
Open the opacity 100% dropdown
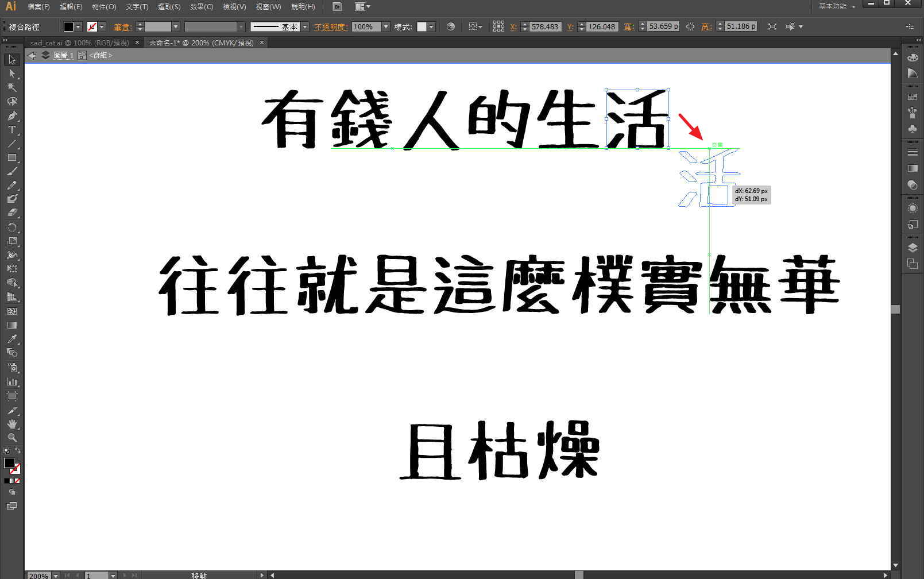point(386,27)
